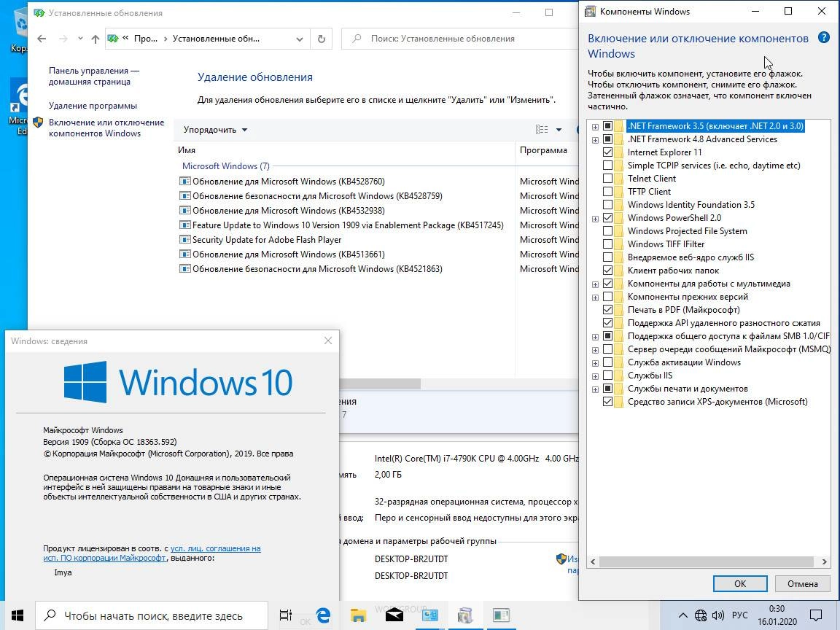
Task: Select update KB4528760 in the list
Action: coord(288,181)
